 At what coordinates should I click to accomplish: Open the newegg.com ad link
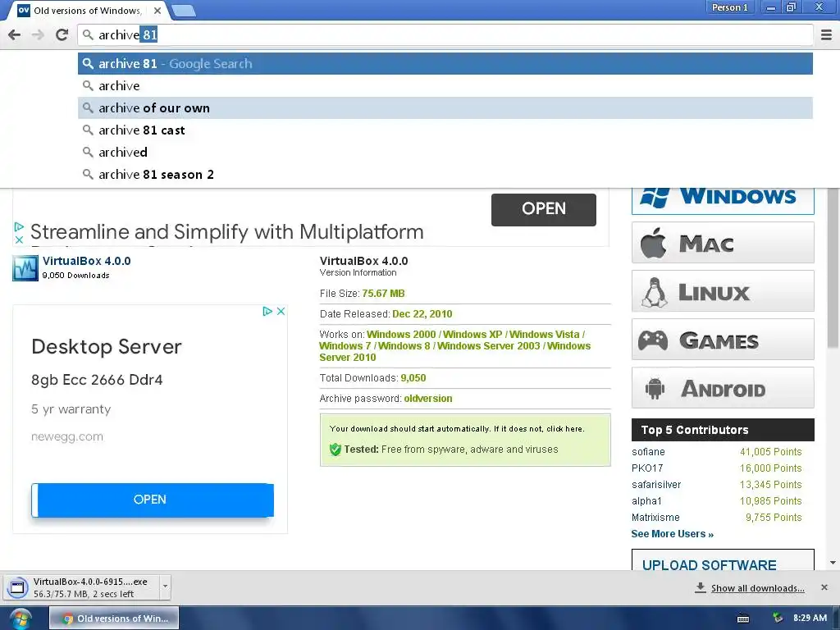tap(67, 436)
